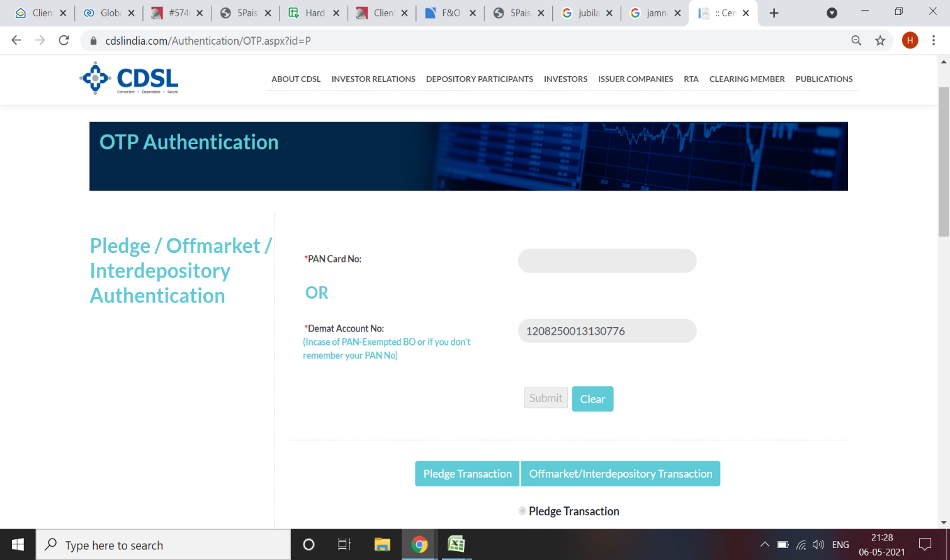Close the current CDSL tab
Image resolution: width=950 pixels, height=560 pixels.
coord(745,13)
